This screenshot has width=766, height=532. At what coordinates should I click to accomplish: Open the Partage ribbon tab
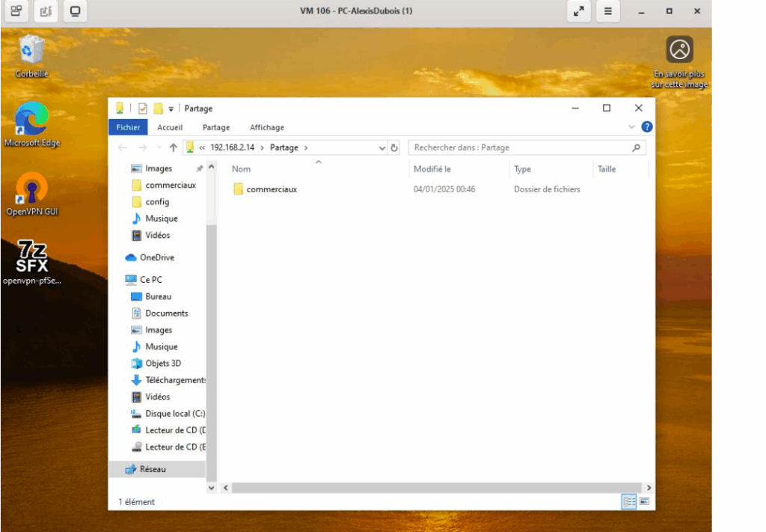216,127
